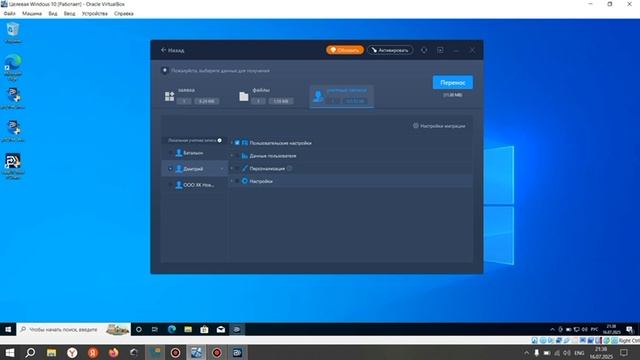
Task: Open guest notification center icon
Action: tap(629, 329)
